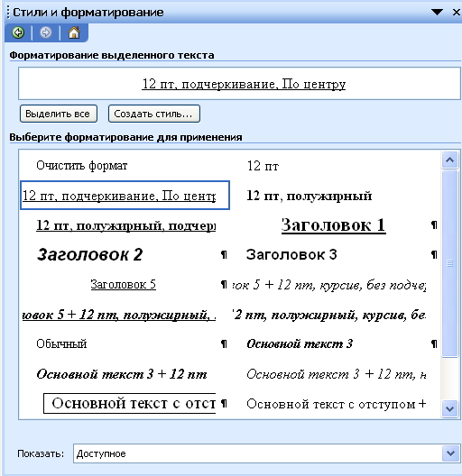Screen dimensions: 462x476
Task: Click paragraph mark next to Заголовок 3
Action: pyautogui.click(x=434, y=255)
